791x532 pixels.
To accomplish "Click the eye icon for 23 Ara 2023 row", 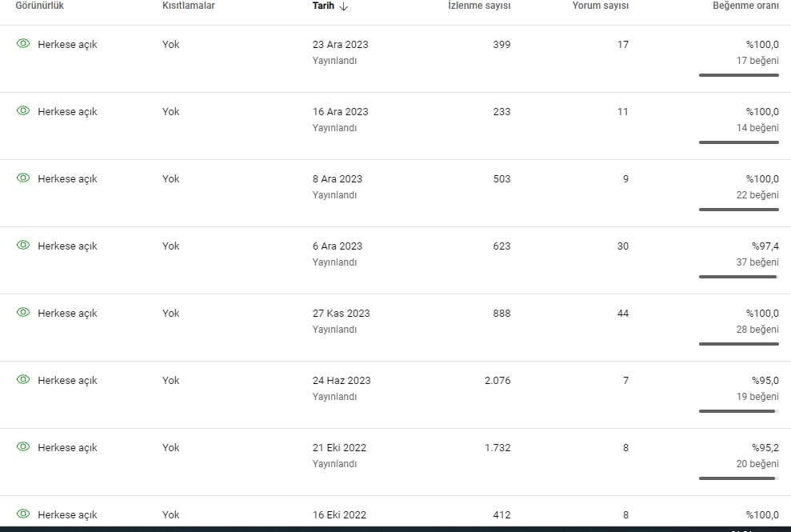I will coord(23,44).
